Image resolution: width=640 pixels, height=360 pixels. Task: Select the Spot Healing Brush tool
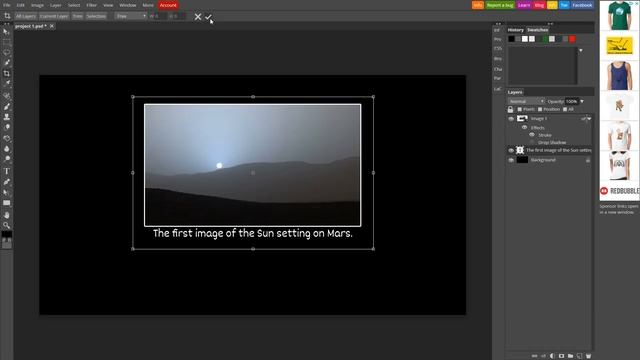pos(7,96)
